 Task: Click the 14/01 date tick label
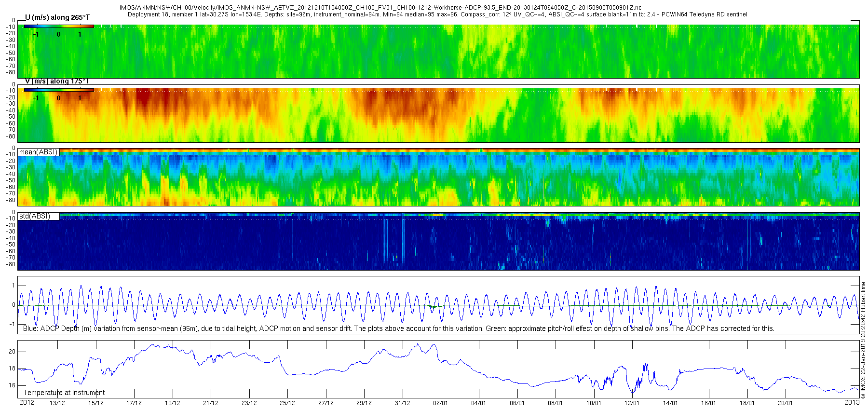pos(670,403)
